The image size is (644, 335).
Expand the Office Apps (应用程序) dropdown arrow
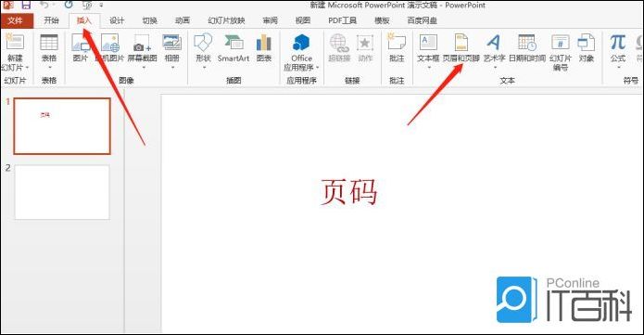tap(317, 68)
